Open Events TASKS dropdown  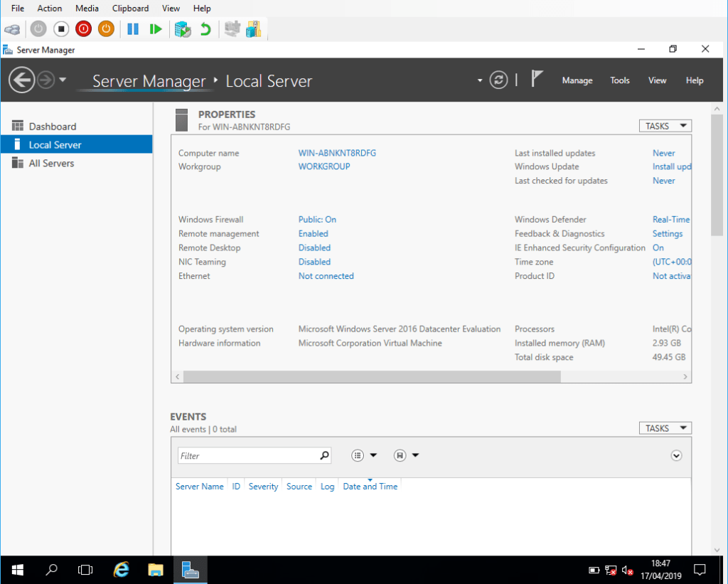[x=665, y=428]
